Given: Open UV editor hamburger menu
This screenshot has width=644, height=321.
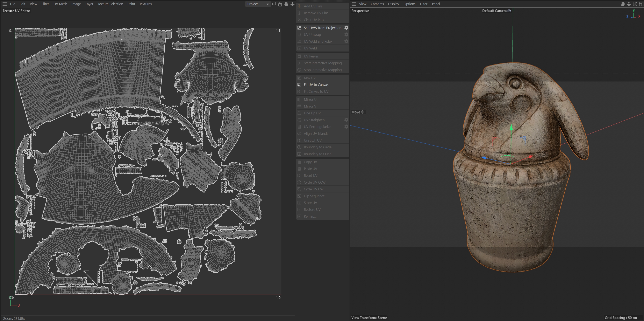Looking at the screenshot, I should coord(5,4).
